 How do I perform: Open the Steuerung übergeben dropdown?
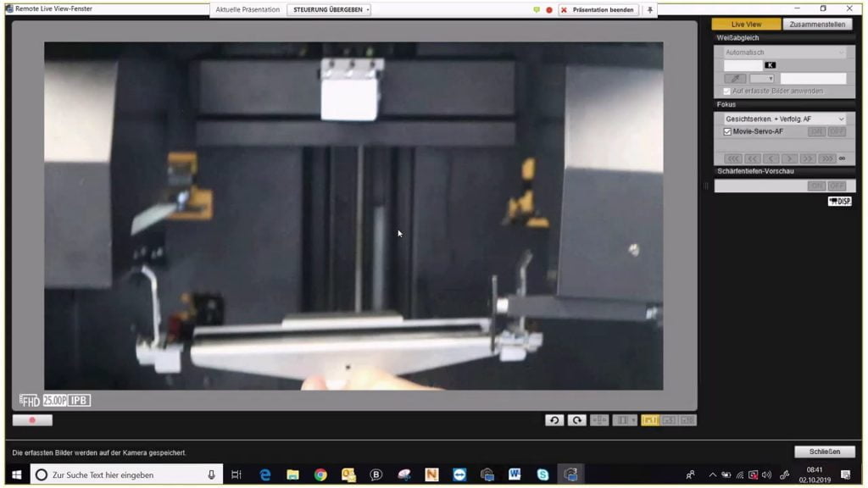[x=329, y=10]
